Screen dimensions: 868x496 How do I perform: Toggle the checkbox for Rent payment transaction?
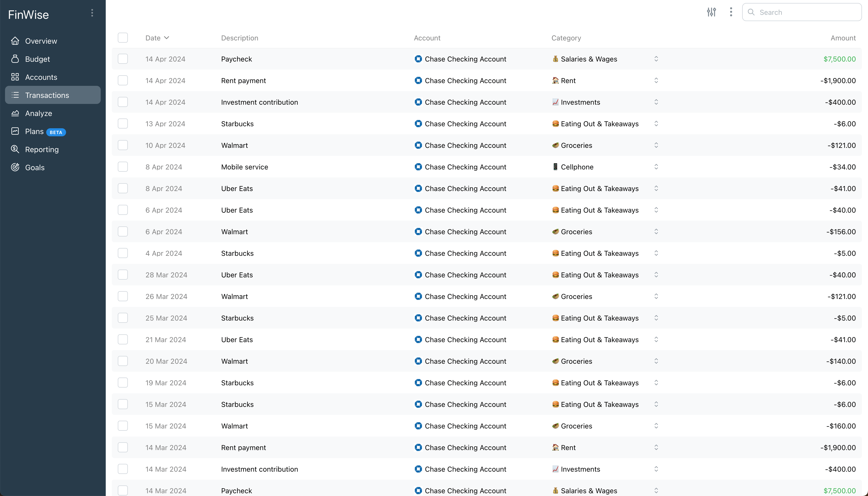point(123,81)
